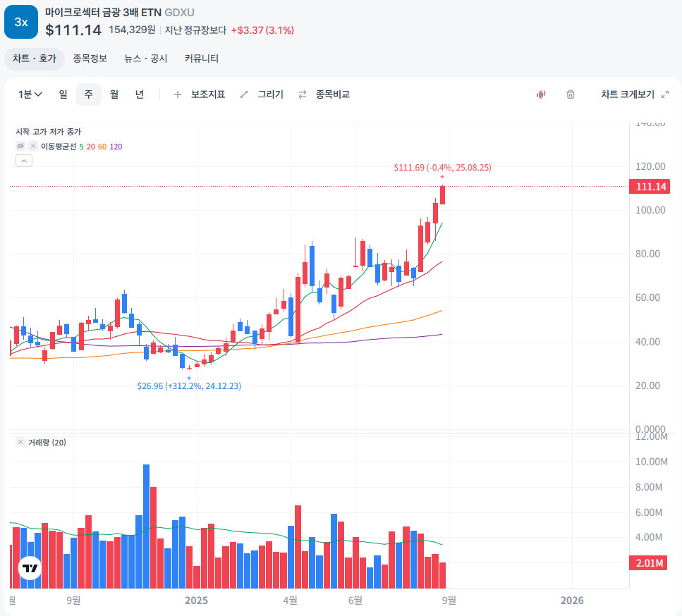The width and height of the screenshot is (682, 616).
Task: Click the 이동평균선 legend label
Action: tap(59, 147)
